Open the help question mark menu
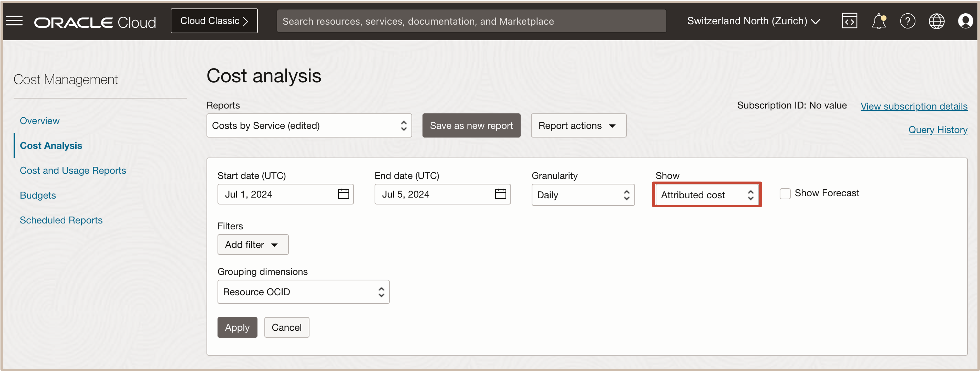980x371 pixels. [907, 21]
